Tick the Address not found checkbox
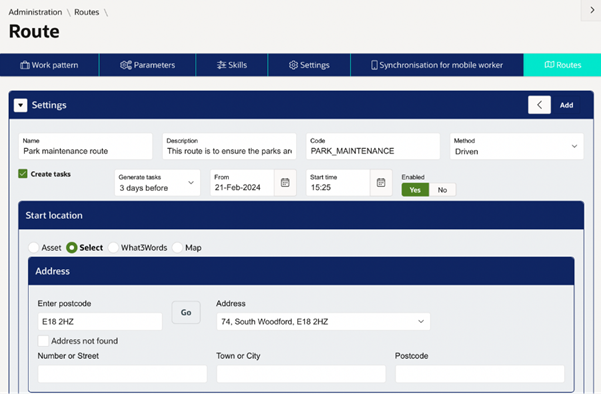601x394 pixels. (43, 340)
